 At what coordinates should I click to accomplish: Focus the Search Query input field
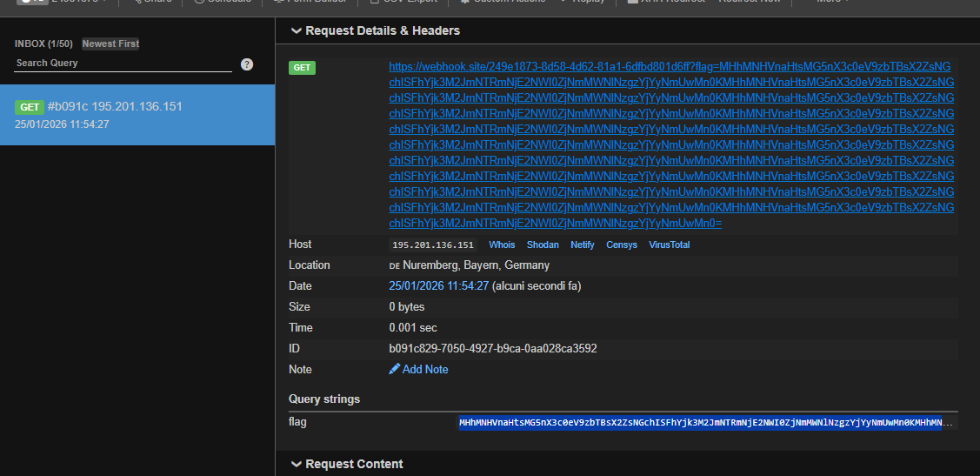tap(122, 64)
